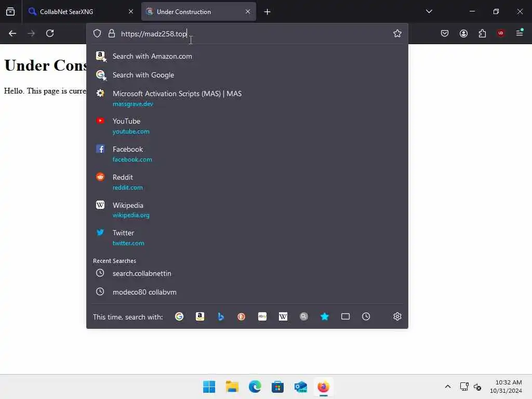This screenshot has height=399, width=532.
Task: Pick recent search search.collabnettin
Action: point(247,273)
